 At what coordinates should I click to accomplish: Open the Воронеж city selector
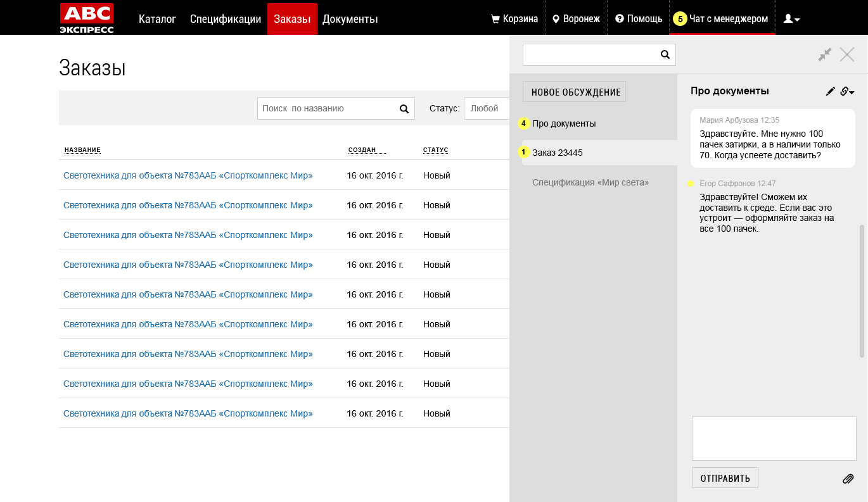(x=576, y=19)
